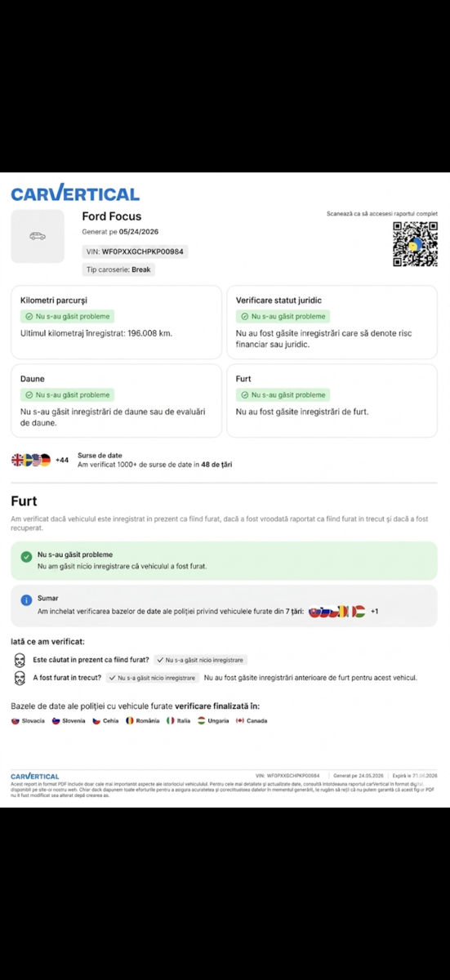The height and width of the screenshot is (980, 450).
Task: Click the +44 data source flags group
Action: 40,460
